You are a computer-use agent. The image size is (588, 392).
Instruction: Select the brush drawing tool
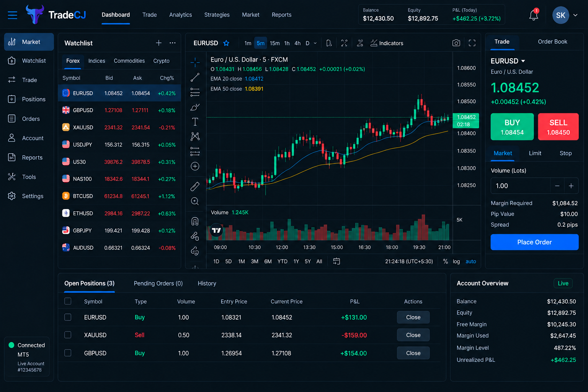[x=195, y=107]
